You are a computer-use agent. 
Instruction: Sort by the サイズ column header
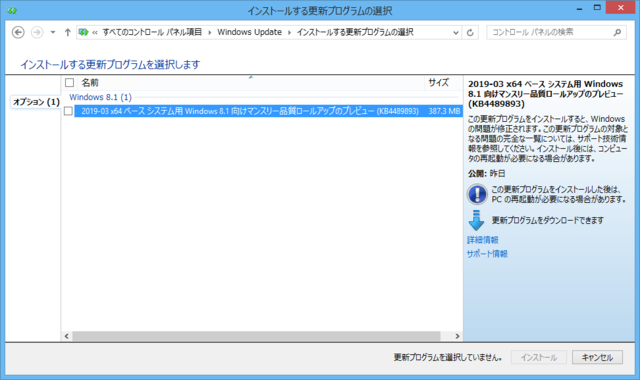[x=443, y=83]
